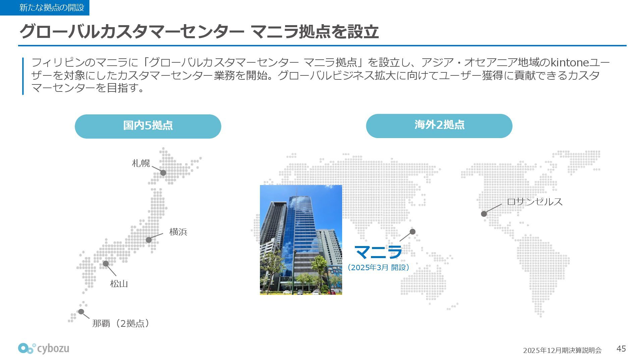Click the Naha location marker dot
The width and height of the screenshot is (644, 362).
click(x=81, y=312)
